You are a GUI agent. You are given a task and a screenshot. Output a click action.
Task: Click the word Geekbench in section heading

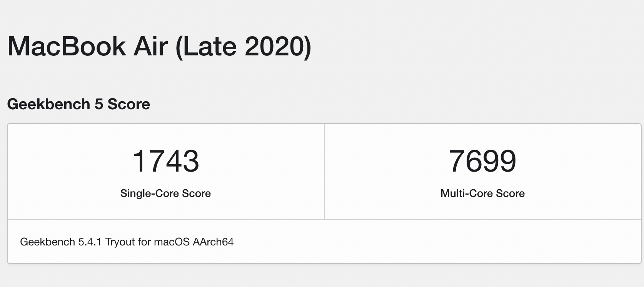coord(49,104)
